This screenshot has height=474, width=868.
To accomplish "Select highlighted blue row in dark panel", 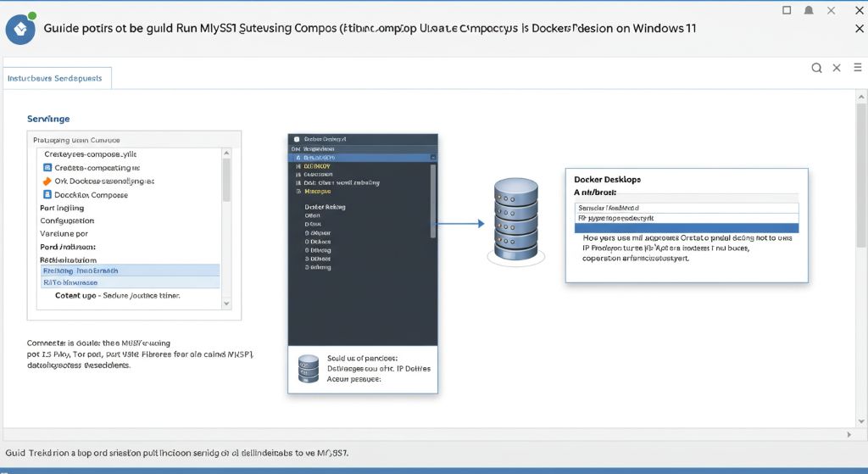I will coord(363,158).
